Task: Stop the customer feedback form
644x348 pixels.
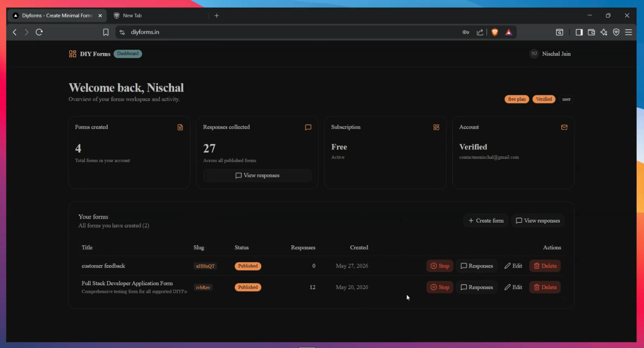Action: (x=440, y=266)
